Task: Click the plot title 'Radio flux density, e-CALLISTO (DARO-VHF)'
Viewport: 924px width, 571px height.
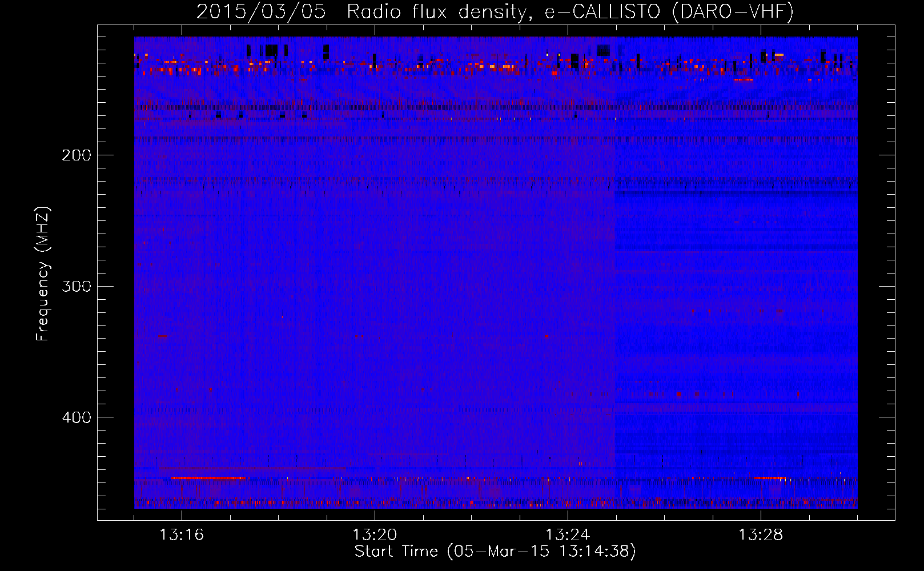Action: (570, 11)
